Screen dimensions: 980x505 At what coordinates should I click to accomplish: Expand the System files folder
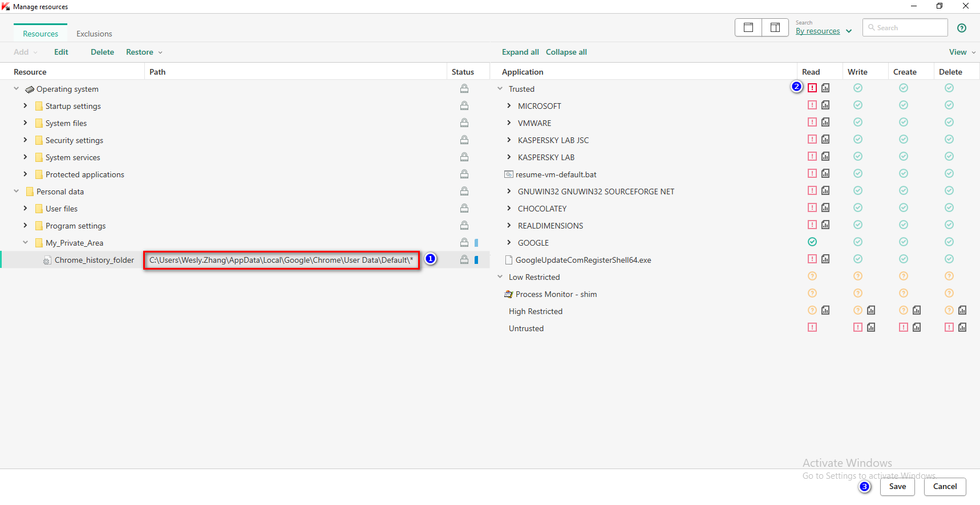click(x=25, y=123)
